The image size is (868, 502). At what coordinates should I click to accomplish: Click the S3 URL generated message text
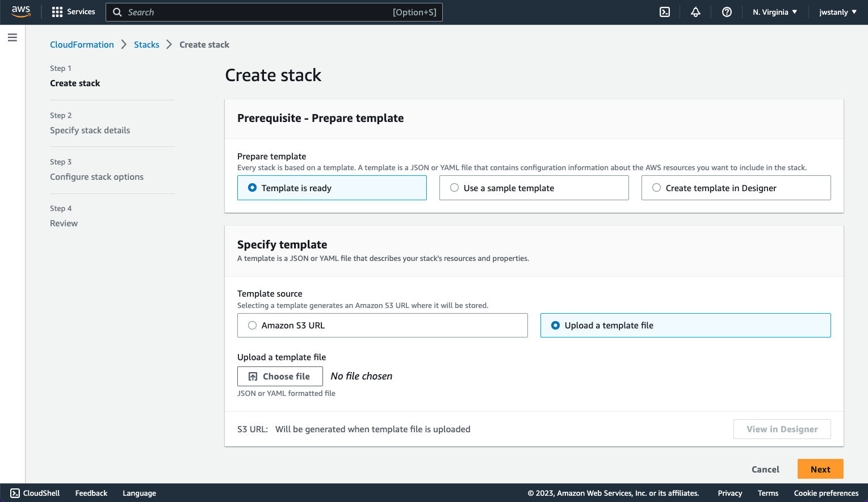coord(373,429)
